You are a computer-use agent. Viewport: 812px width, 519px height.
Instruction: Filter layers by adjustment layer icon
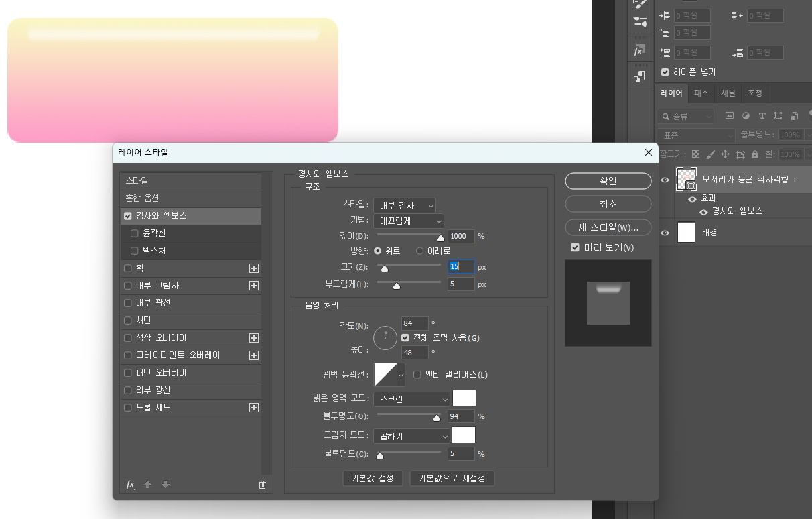pyautogui.click(x=746, y=116)
